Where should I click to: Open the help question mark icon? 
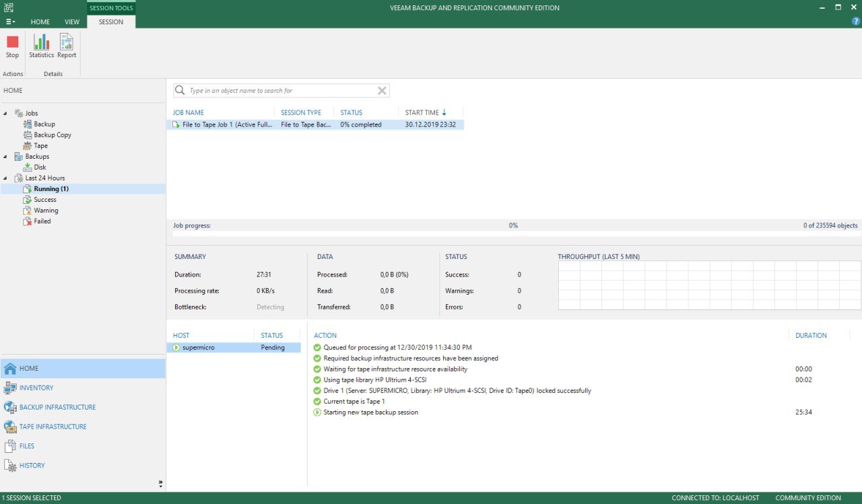click(x=856, y=22)
